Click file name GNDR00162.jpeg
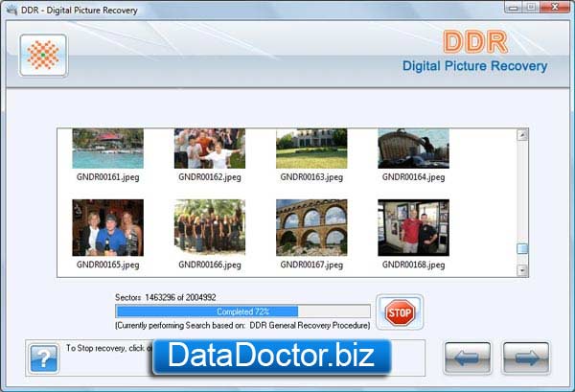The height and width of the screenshot is (392, 575). pos(210,177)
